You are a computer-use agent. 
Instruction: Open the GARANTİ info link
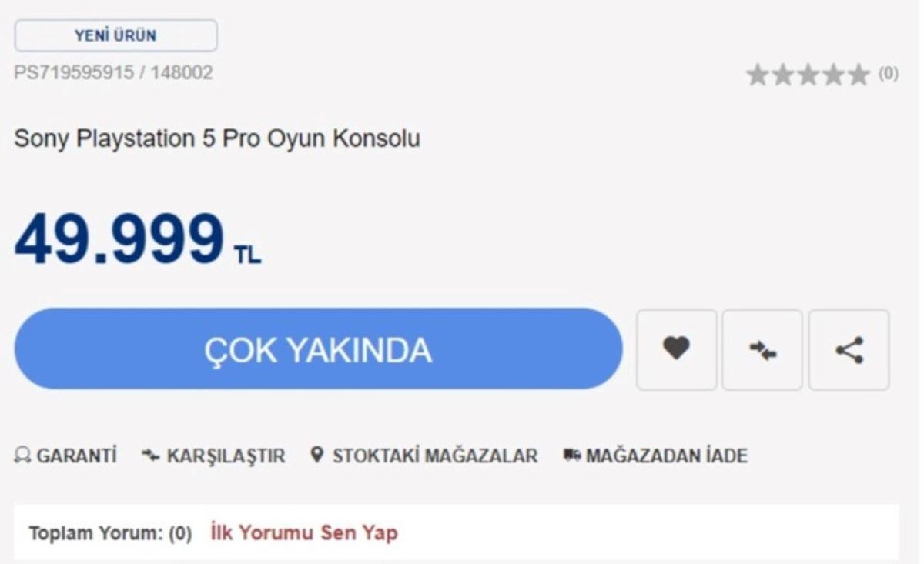(x=66, y=456)
